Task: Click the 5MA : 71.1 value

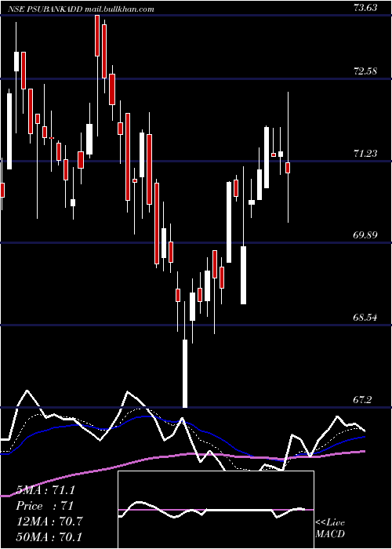Action: point(45,490)
